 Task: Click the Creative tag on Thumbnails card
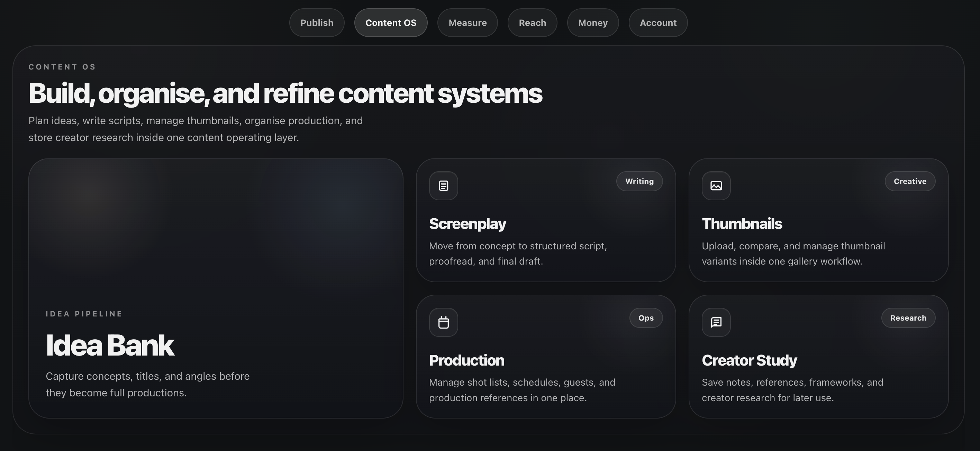[910, 181]
